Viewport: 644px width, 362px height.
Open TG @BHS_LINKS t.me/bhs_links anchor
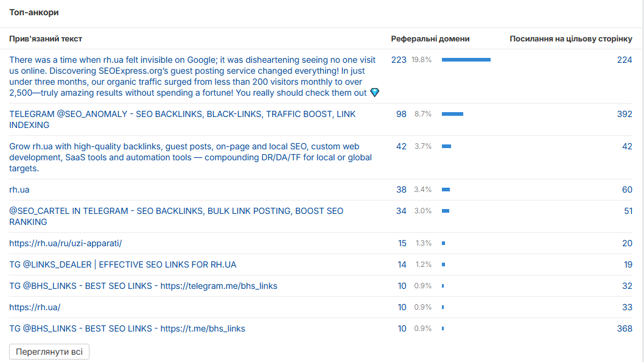click(x=127, y=328)
